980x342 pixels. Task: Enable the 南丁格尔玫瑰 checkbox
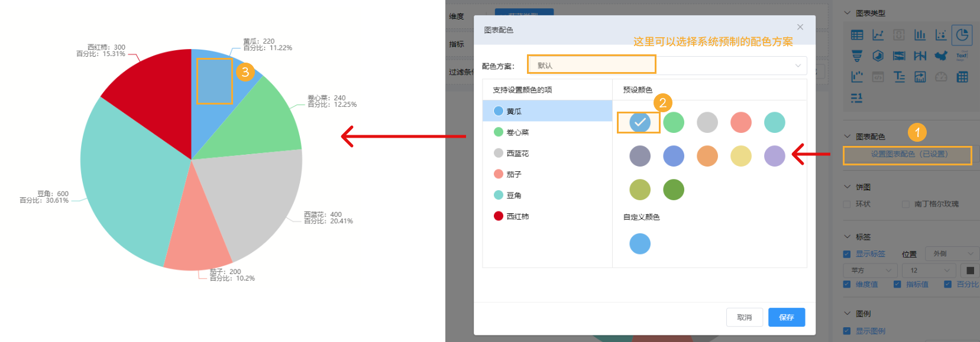pos(905,204)
